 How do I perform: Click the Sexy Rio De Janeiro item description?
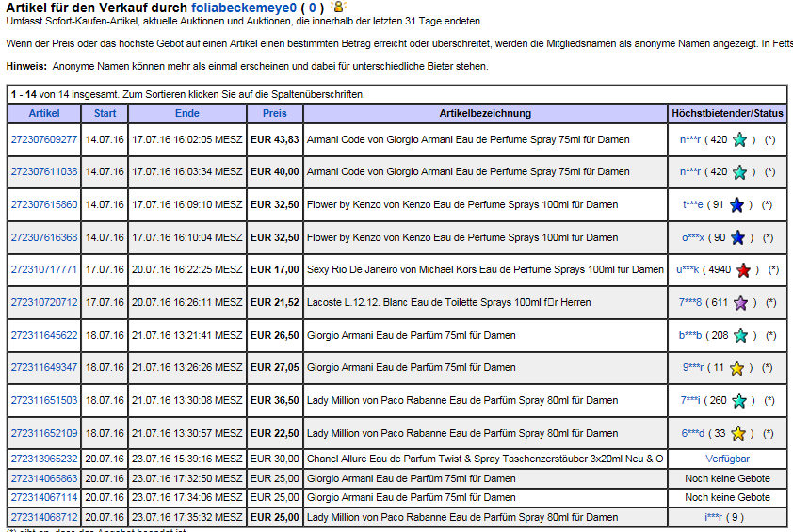click(x=485, y=269)
